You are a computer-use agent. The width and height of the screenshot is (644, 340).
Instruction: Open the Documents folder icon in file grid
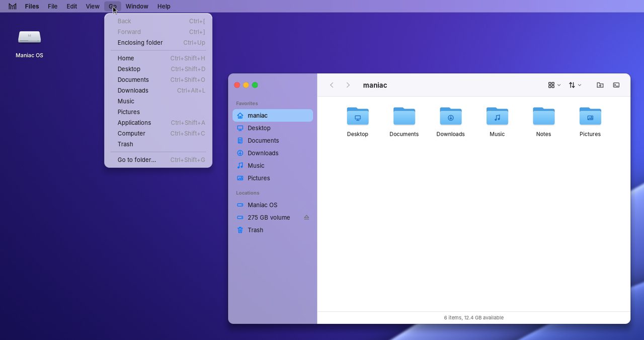[404, 116]
